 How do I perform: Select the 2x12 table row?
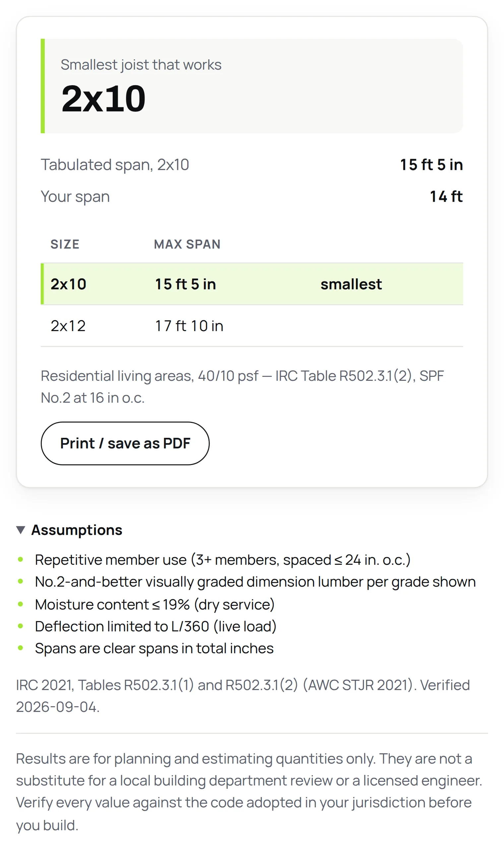[252, 325]
